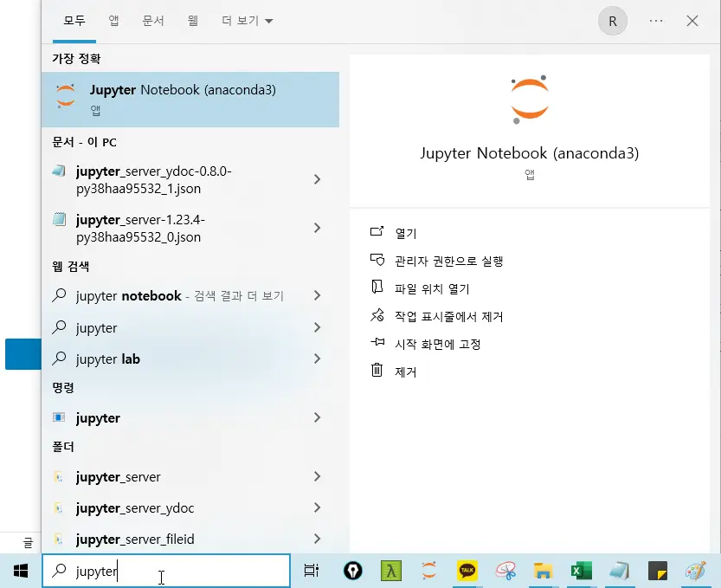Switch to the 앱 tab
This screenshot has height=588, width=721.
(x=113, y=21)
